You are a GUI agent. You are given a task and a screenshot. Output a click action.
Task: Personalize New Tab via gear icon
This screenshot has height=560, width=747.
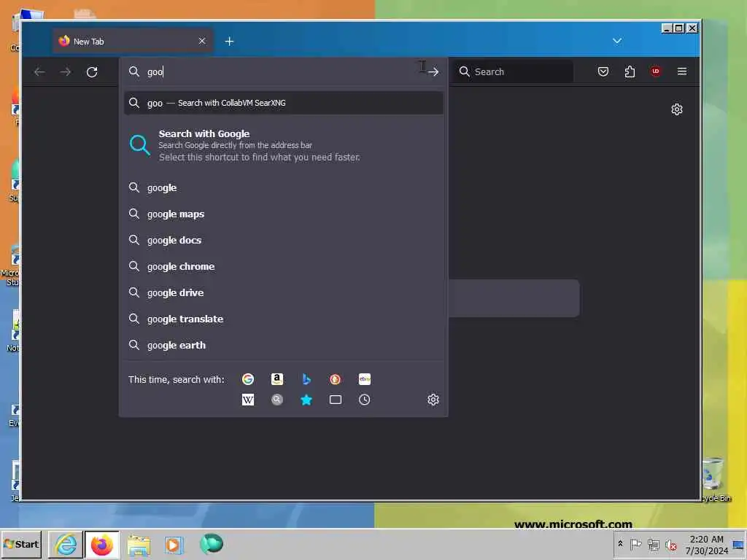[676, 109]
